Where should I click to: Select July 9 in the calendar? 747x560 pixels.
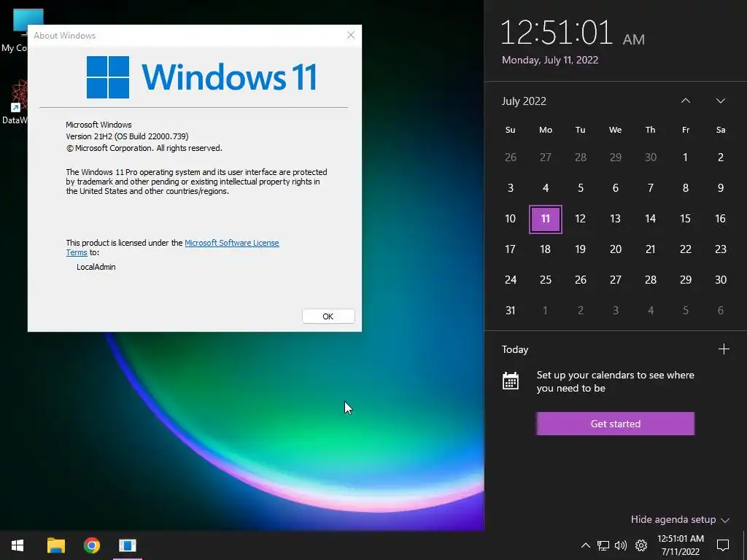point(720,188)
